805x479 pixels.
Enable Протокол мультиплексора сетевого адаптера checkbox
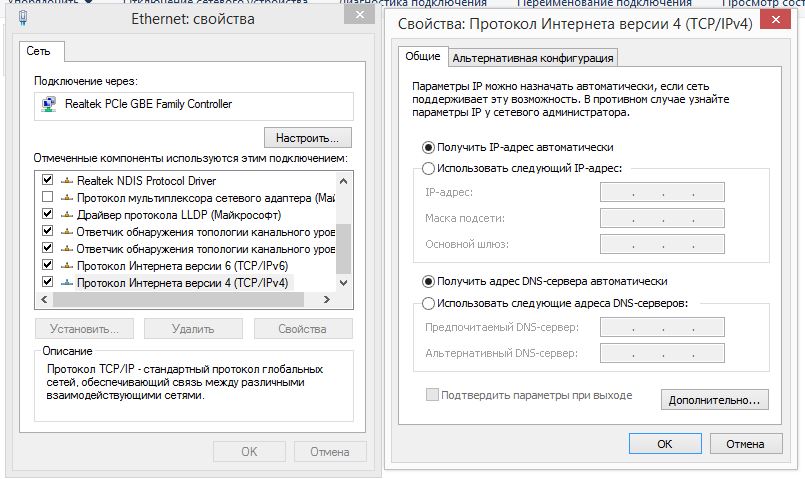coord(47,197)
